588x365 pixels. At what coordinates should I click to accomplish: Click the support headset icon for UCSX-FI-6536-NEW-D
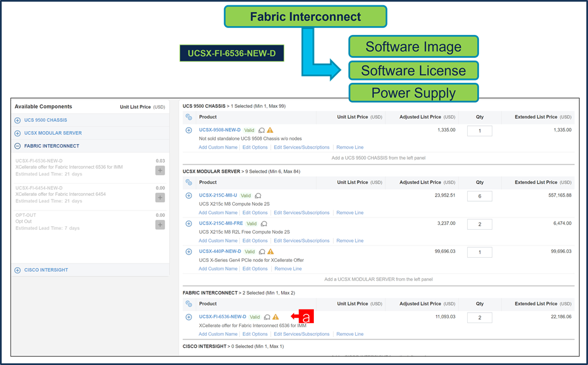(267, 317)
